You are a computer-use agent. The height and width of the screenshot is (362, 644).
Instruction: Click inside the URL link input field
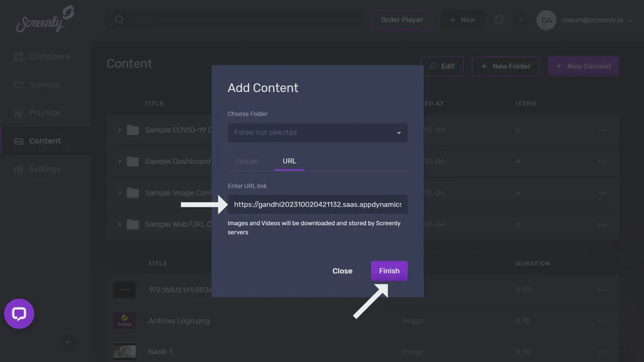317,204
